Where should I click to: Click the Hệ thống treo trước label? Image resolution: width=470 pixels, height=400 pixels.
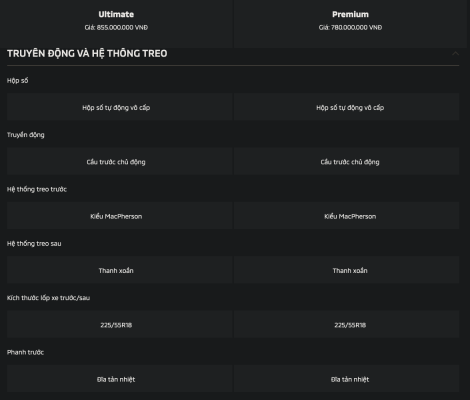pyautogui.click(x=37, y=189)
